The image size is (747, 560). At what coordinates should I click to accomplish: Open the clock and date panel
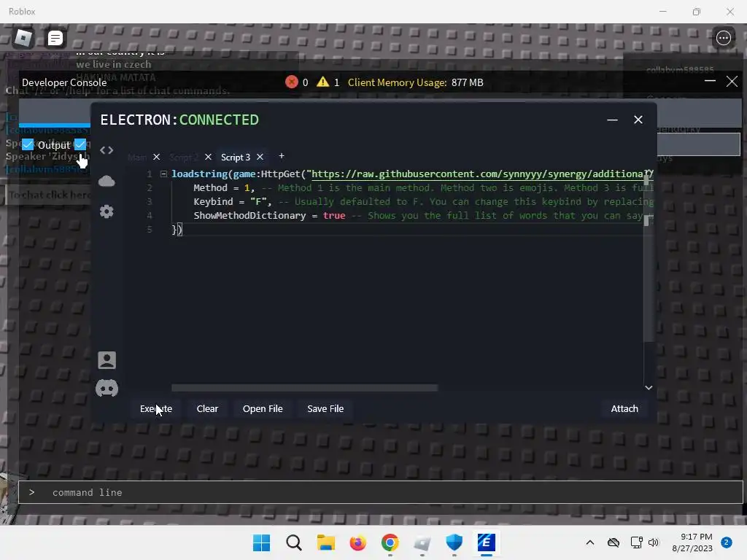[692, 542]
